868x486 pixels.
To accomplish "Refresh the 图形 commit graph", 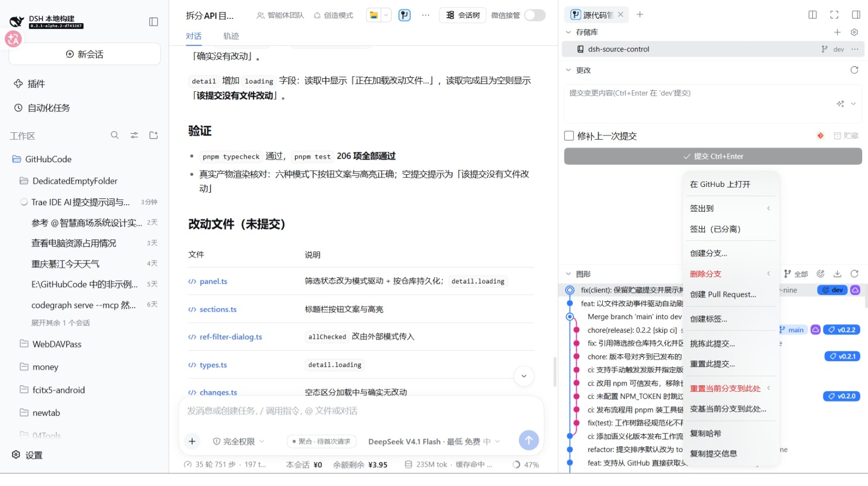I will pyautogui.click(x=854, y=274).
